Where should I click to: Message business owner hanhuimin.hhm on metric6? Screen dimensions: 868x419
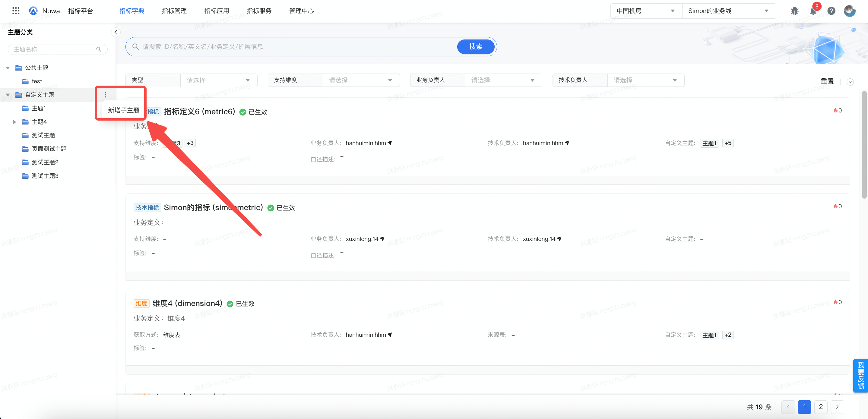point(390,143)
